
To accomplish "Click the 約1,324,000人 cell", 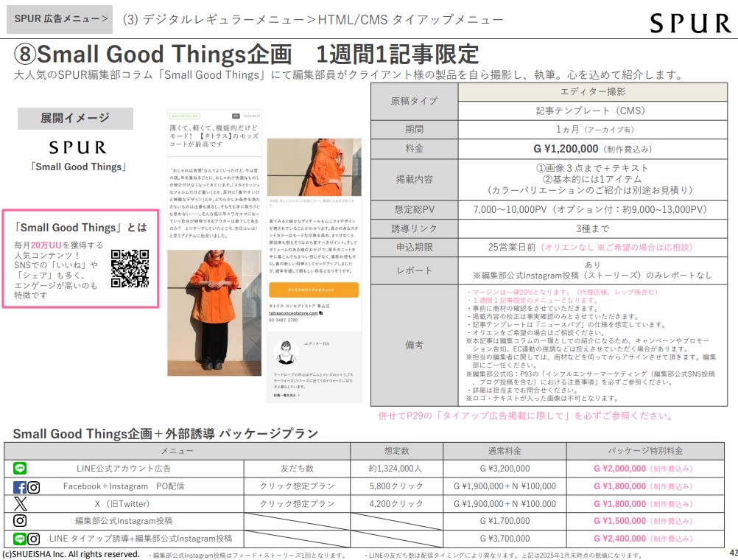I will pos(396,469).
